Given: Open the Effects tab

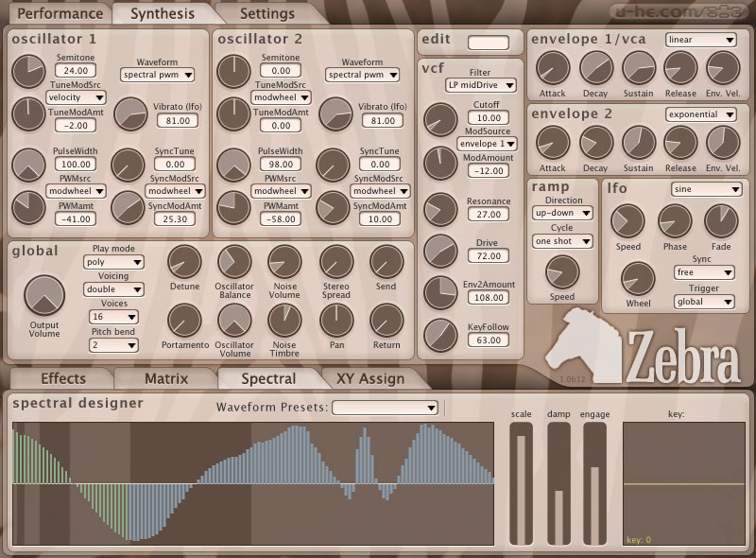Looking at the screenshot, I should tap(63, 378).
